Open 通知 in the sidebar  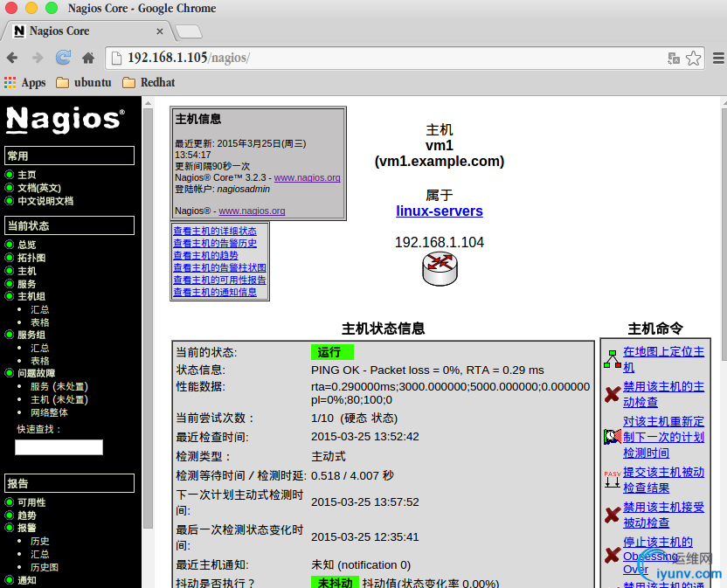pos(26,580)
